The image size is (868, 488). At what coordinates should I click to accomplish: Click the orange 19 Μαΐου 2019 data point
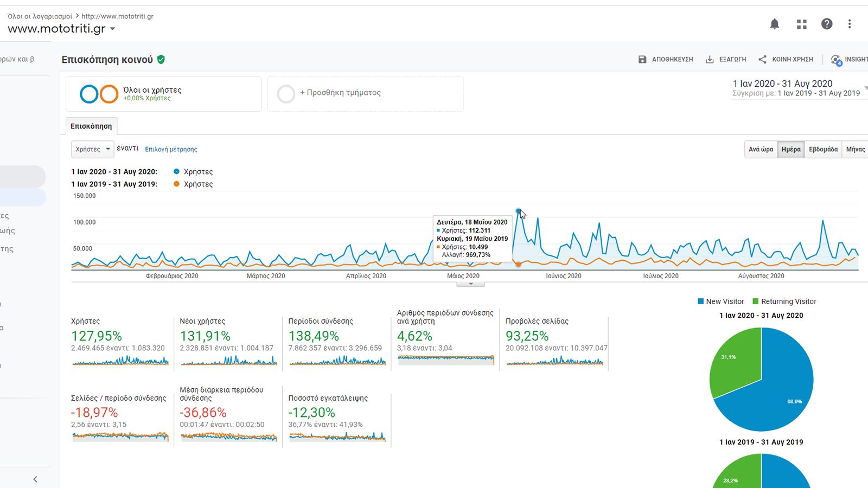click(519, 264)
